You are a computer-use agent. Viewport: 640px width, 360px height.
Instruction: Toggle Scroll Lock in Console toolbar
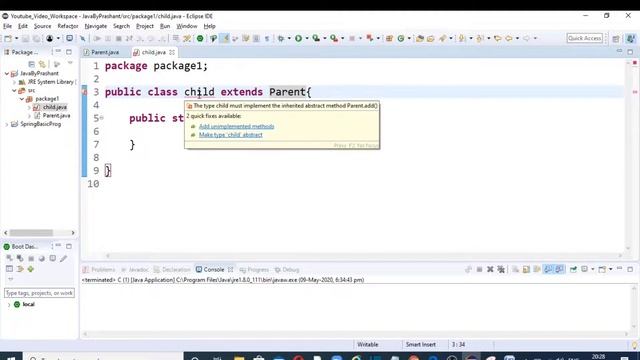pyautogui.click(x=526, y=269)
